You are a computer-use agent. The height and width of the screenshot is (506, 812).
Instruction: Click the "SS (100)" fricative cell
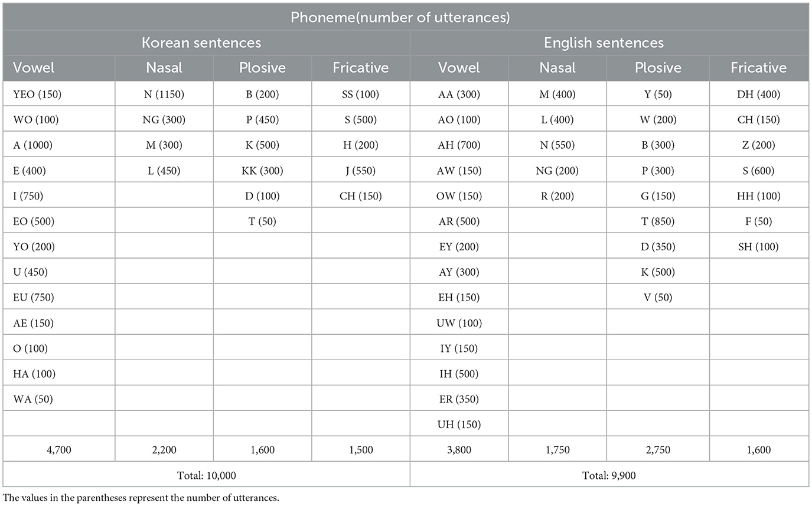point(360,94)
